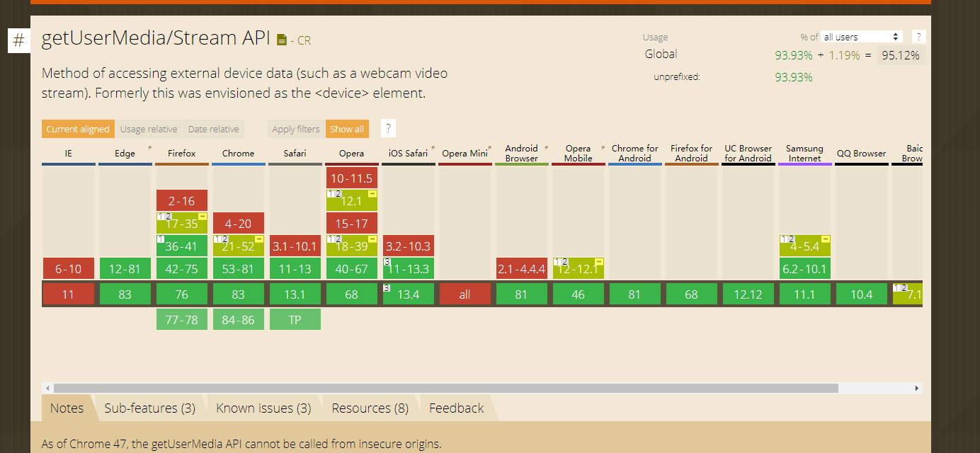Click the iOS Safari column header
Viewport: 980px width, 453px height.
(x=408, y=154)
